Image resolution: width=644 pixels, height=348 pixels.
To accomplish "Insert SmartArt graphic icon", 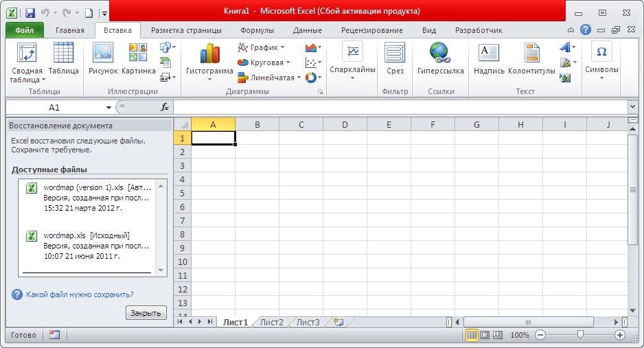I will pos(165,62).
